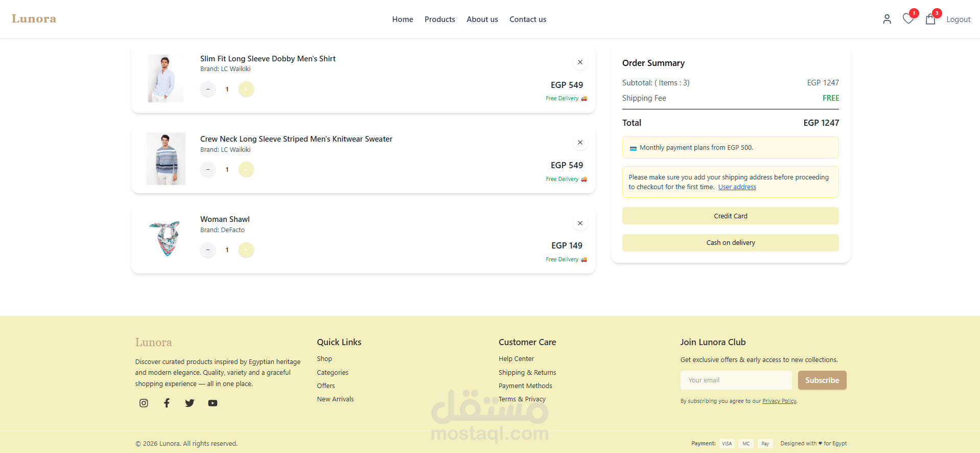
Task: Log out using the Logout link
Action: click(958, 19)
